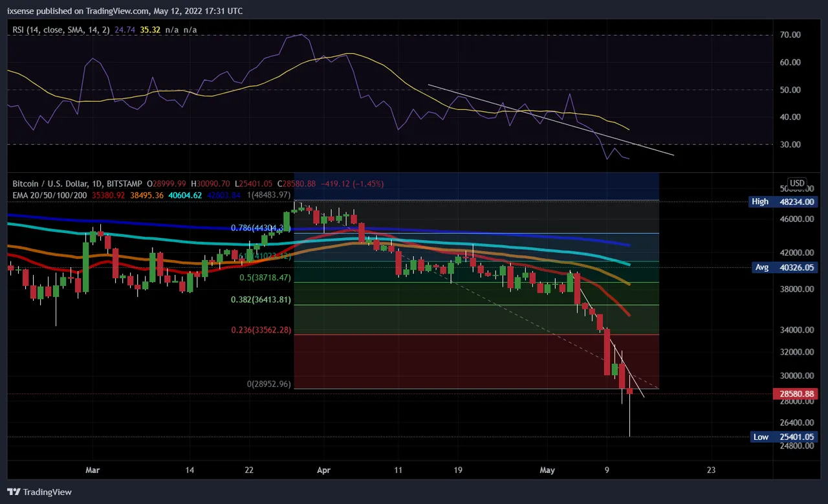Screen dimensions: 828x504
Task: Click the May date on time axis
Action: click(548, 470)
